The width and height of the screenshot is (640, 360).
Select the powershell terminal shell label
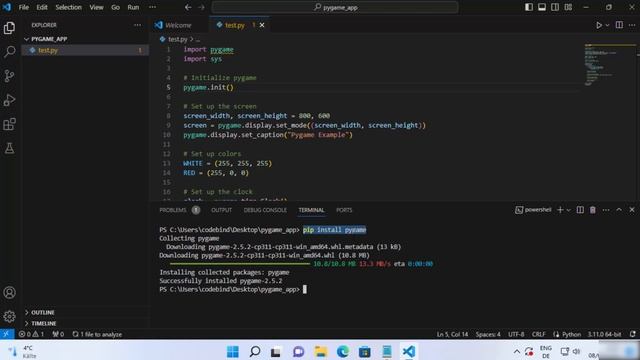[533, 210]
